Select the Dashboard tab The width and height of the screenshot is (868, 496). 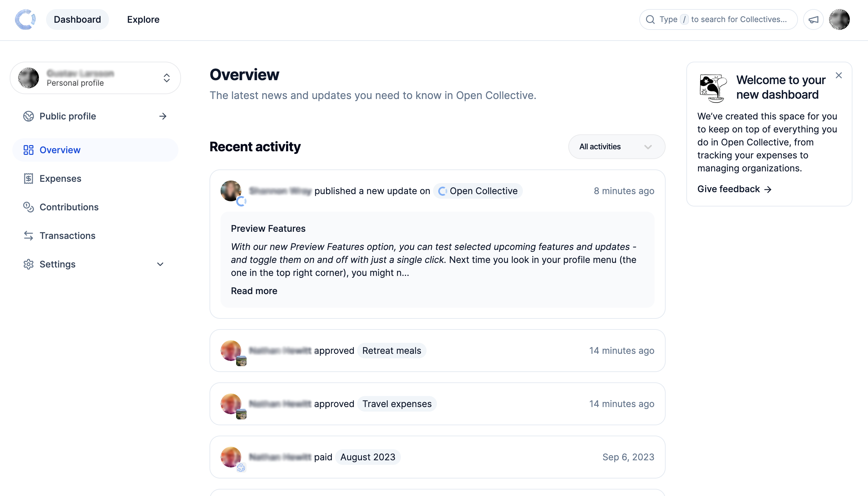(77, 19)
